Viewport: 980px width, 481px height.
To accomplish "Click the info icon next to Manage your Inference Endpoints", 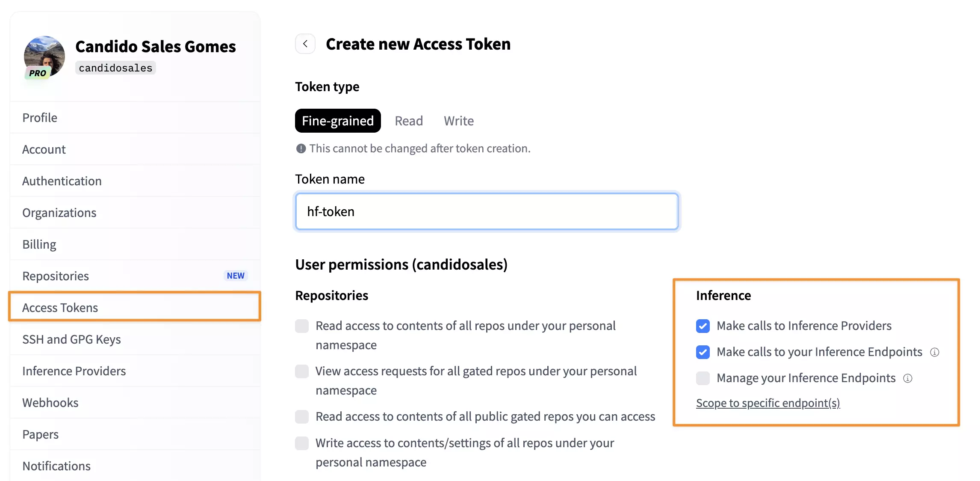I will [x=908, y=378].
